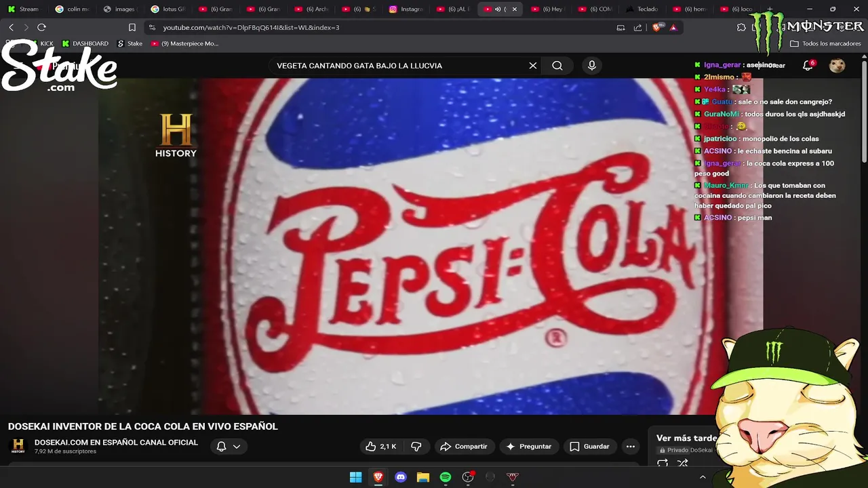This screenshot has width=868, height=488.
Task: Bookmark this page with the bookmark icon
Action: pyautogui.click(x=132, y=27)
